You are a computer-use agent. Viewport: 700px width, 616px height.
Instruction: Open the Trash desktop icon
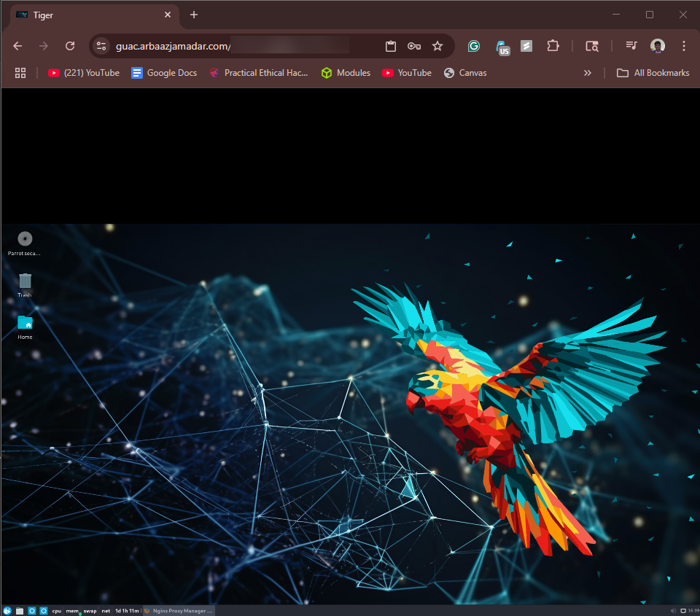(x=25, y=281)
